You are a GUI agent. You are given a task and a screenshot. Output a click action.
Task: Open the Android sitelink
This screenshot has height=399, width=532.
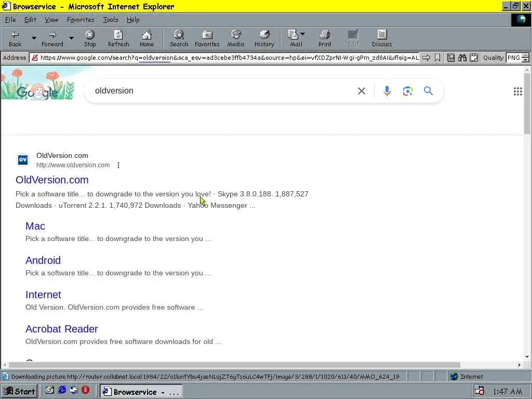[43, 260]
